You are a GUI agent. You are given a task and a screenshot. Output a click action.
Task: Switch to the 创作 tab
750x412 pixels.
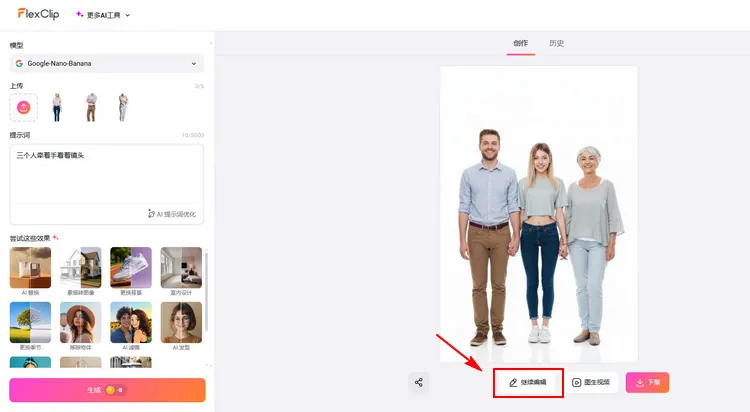[x=520, y=44]
